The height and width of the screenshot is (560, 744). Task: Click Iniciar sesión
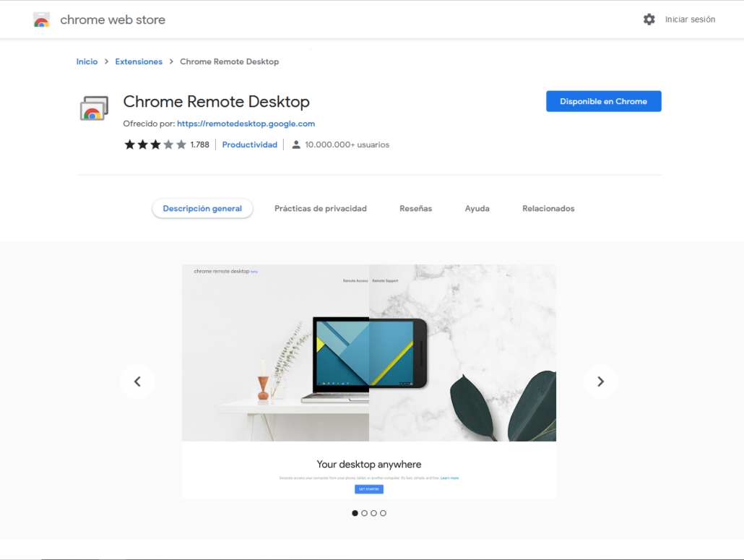[689, 20]
